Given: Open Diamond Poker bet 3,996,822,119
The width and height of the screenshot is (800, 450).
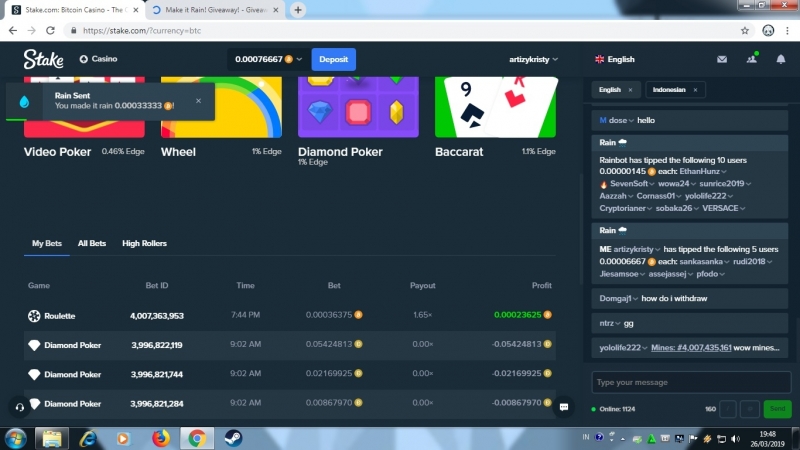Looking at the screenshot, I should click(157, 345).
